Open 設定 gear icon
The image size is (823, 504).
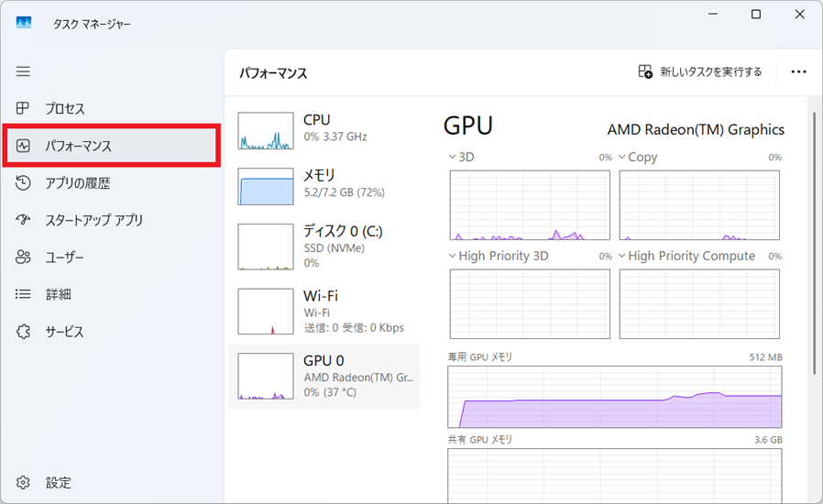coord(24,483)
